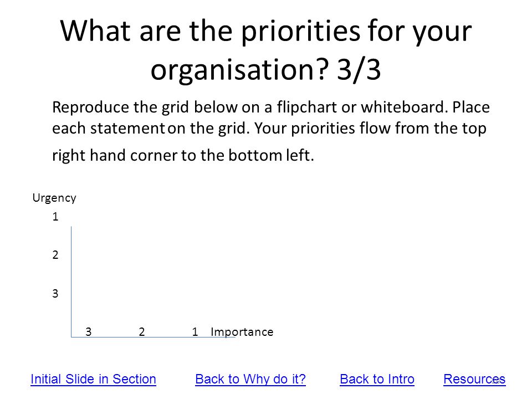The height and width of the screenshot is (399, 532).
Task: Follow the Back to Why do it? link
Action: pos(250,379)
